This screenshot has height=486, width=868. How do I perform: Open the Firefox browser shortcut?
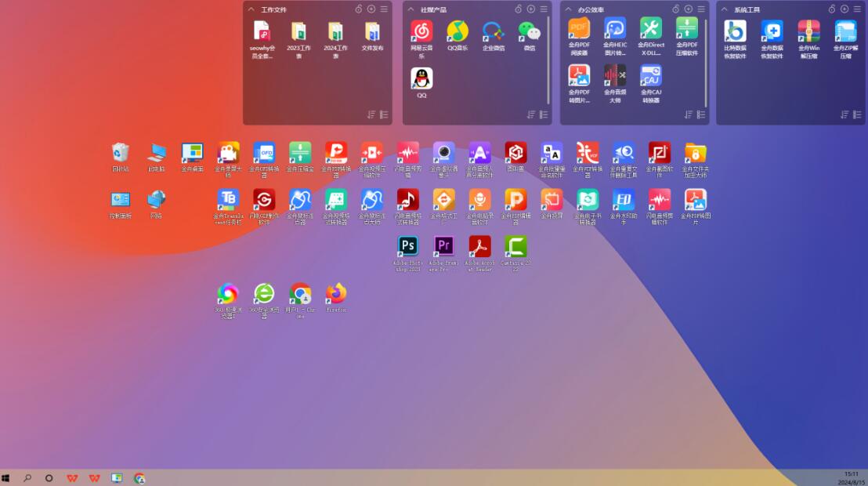(x=336, y=294)
